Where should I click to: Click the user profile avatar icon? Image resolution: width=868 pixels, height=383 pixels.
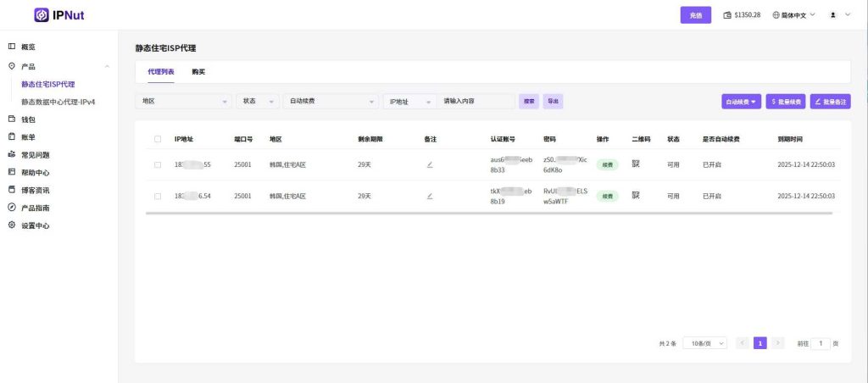[833, 15]
